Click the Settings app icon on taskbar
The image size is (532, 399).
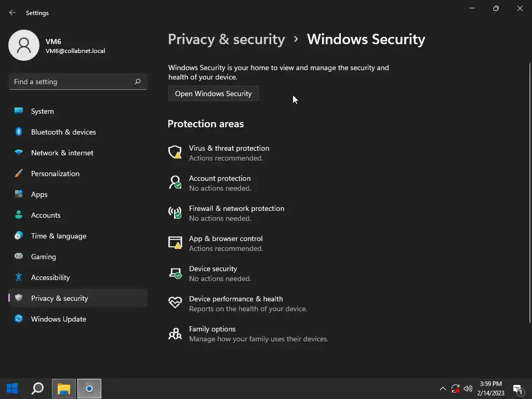(89, 389)
